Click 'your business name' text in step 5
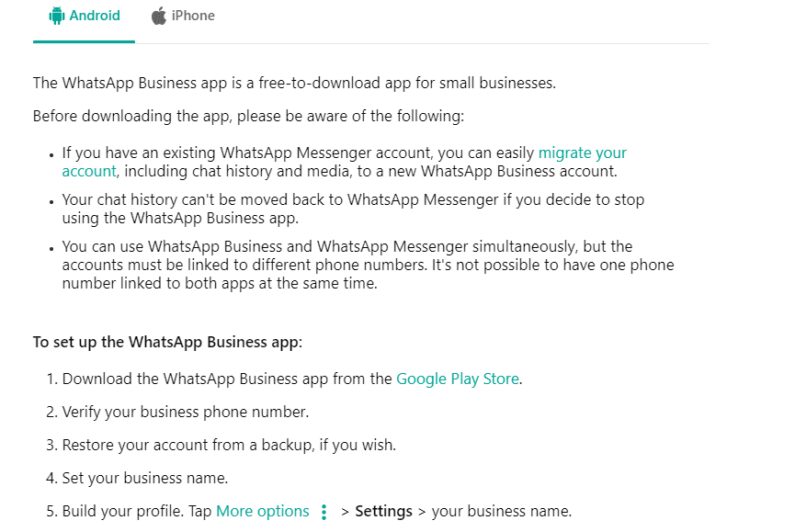Image resolution: width=795 pixels, height=532 pixels. pyautogui.click(x=501, y=511)
